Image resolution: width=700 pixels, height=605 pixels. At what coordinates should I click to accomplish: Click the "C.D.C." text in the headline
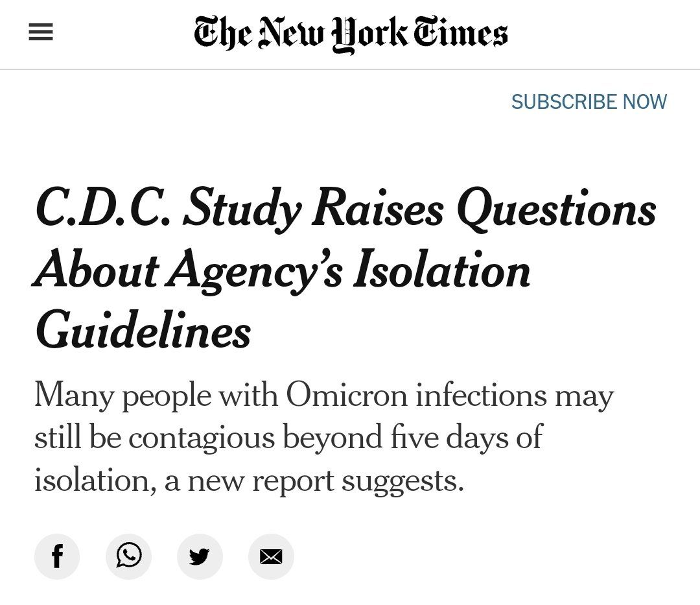click(102, 209)
